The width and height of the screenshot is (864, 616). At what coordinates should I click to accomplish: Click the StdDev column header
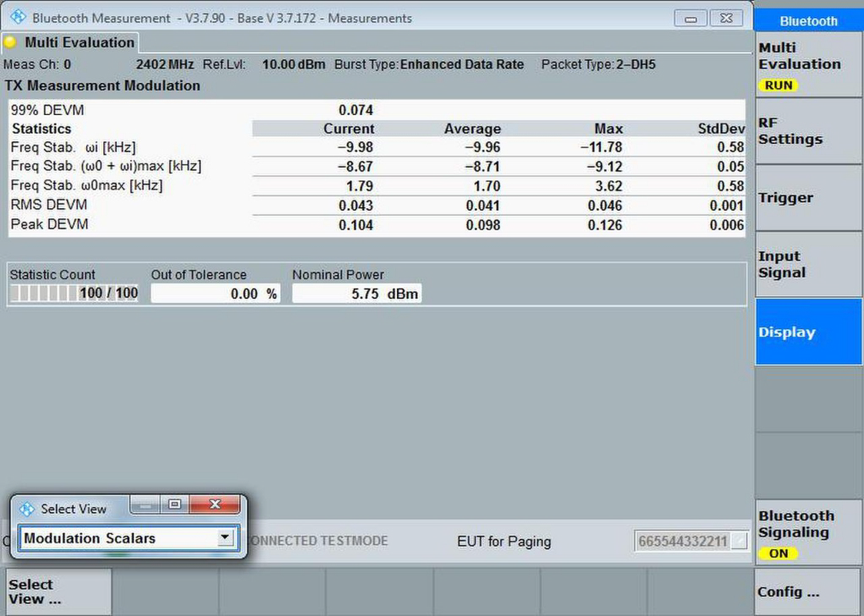pyautogui.click(x=721, y=129)
